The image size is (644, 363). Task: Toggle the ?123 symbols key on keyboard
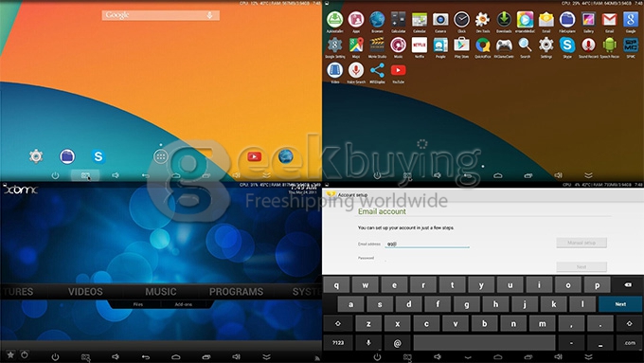pos(338,343)
